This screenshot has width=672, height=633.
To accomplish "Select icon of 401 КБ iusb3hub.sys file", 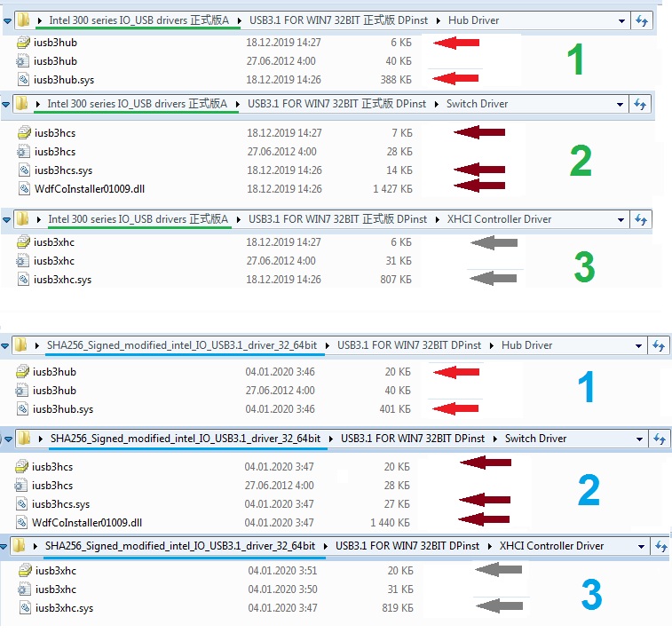I will coord(22,409).
